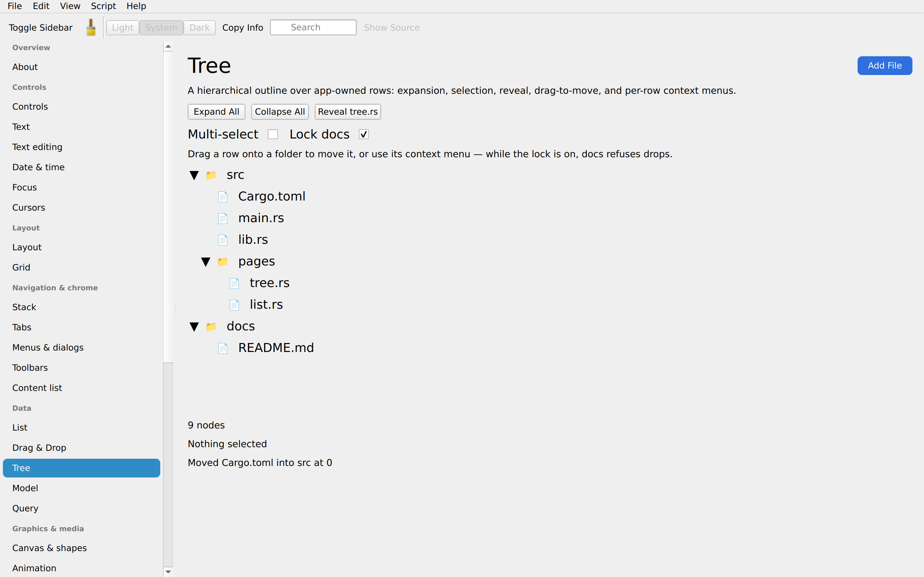Uncheck the Lock docs checkbox
Screen dimensions: 924x577
[x=363, y=134]
